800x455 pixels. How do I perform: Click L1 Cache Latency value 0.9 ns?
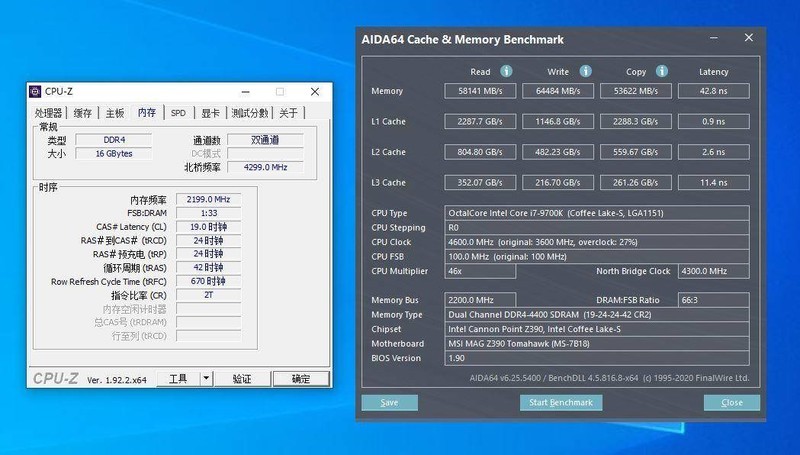[x=714, y=121]
